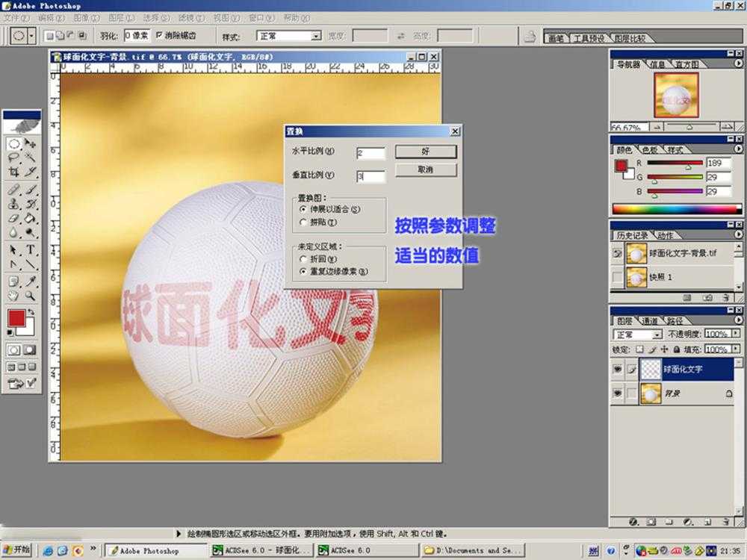Image resolution: width=747 pixels, height=560 pixels.
Task: Select the Blur tool
Action: pos(14,232)
